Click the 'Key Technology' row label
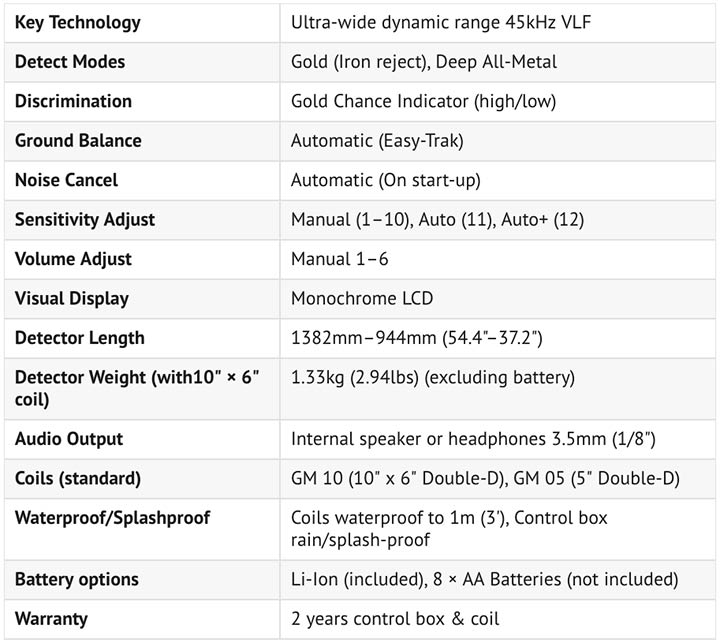This screenshot has width=720, height=643. pos(78,22)
